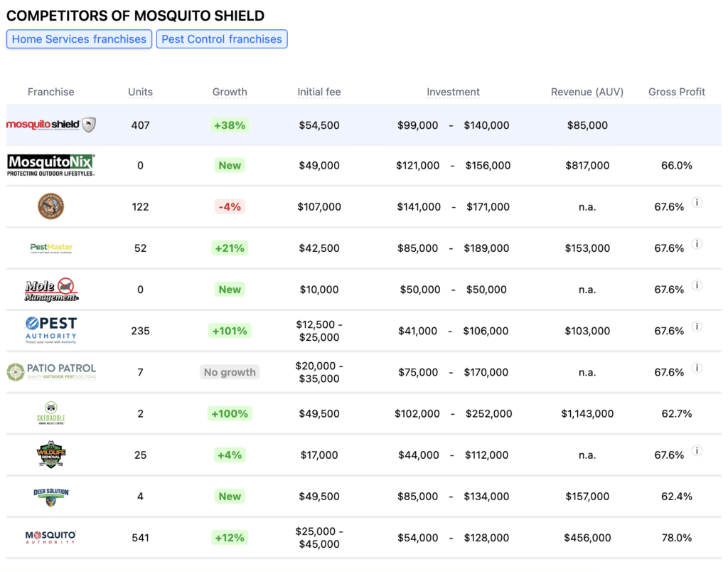Click the COMPETITORS OF MOSQUITO SHIELD heading
Image resolution: width=728 pixels, height=572 pixels.
[x=135, y=16]
